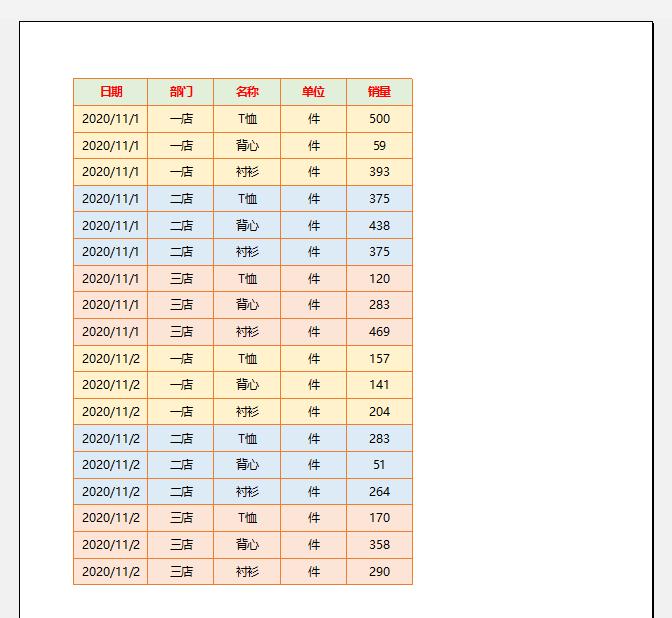Select the sales value 500
This screenshot has height=618, width=672.
379,119
